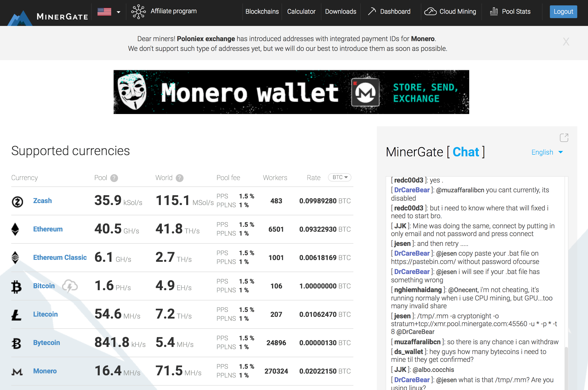Click Monero workers count 270324
Viewport: 588px width, 390px height.
tap(276, 371)
